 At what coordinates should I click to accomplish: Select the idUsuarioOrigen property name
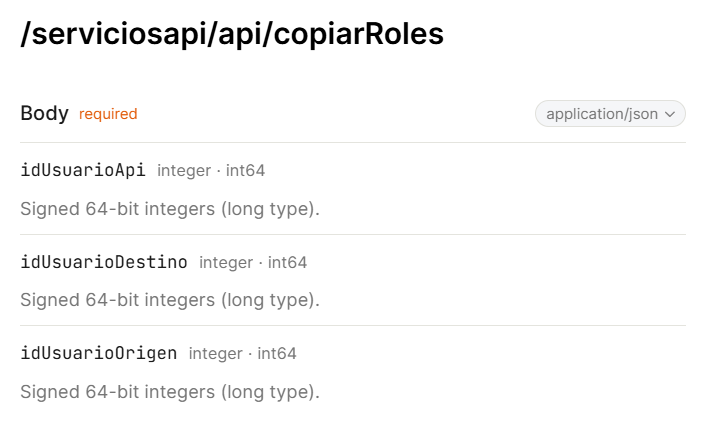click(99, 353)
